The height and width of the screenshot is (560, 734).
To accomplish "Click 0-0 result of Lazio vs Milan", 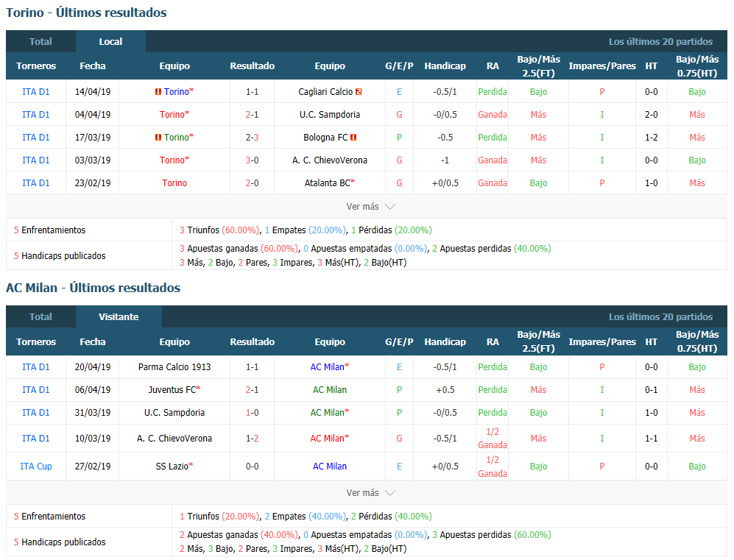I will (x=252, y=467).
